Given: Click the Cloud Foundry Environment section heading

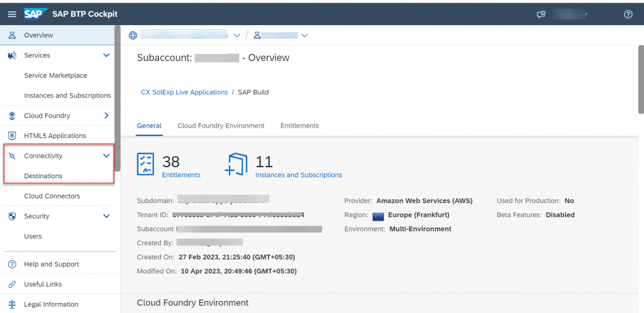Looking at the screenshot, I should coord(192,303).
